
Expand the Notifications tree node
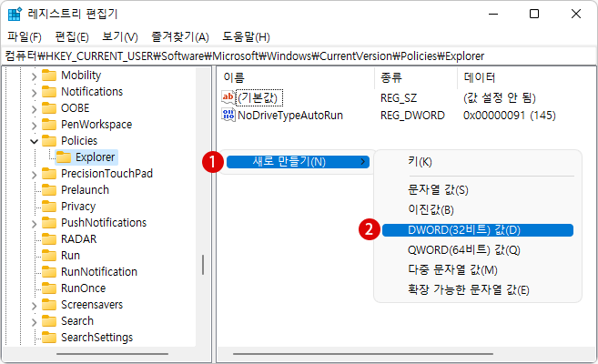click(34, 93)
